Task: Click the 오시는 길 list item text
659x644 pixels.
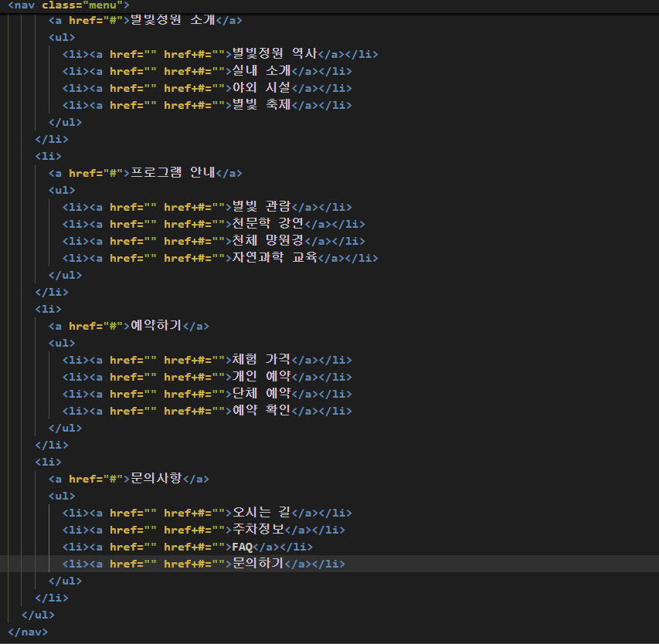Action: click(x=261, y=513)
